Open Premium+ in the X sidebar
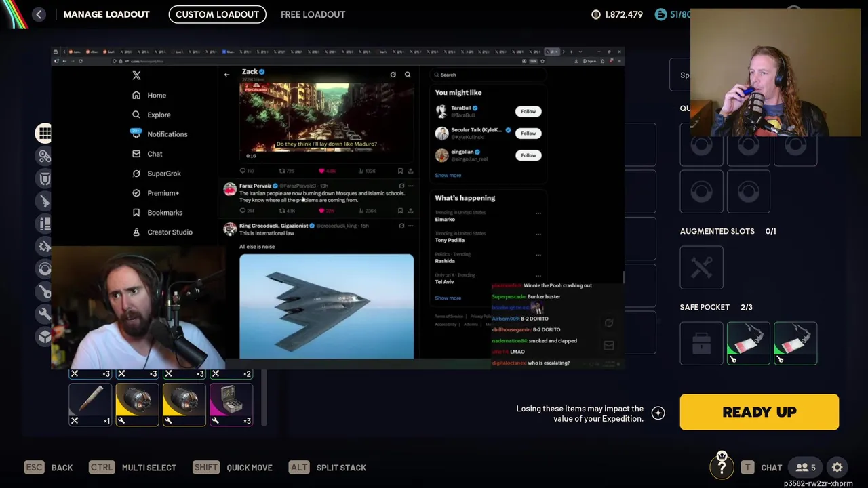This screenshot has width=868, height=488. coord(155,193)
